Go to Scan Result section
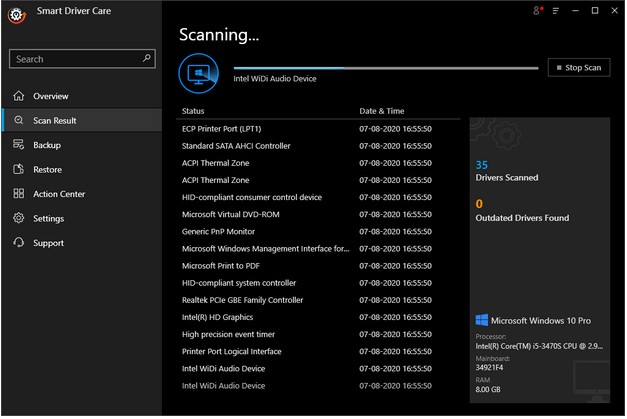Viewport: 627px width, 419px height. point(55,121)
